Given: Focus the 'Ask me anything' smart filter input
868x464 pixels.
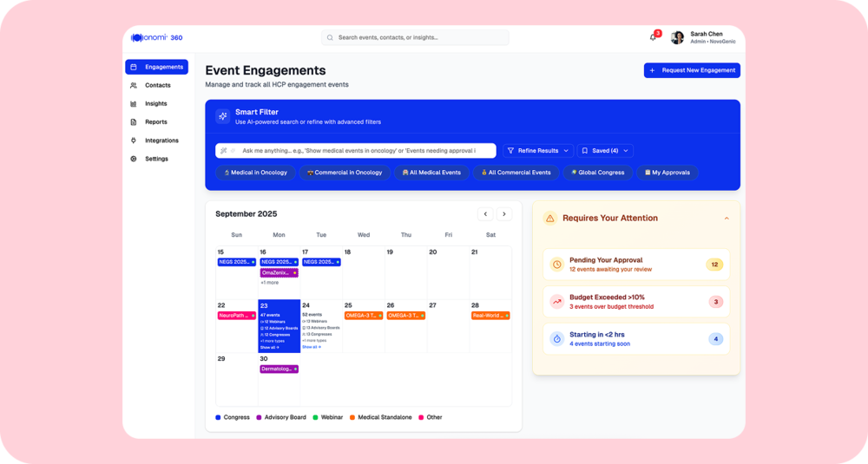Looking at the screenshot, I should pyautogui.click(x=356, y=150).
